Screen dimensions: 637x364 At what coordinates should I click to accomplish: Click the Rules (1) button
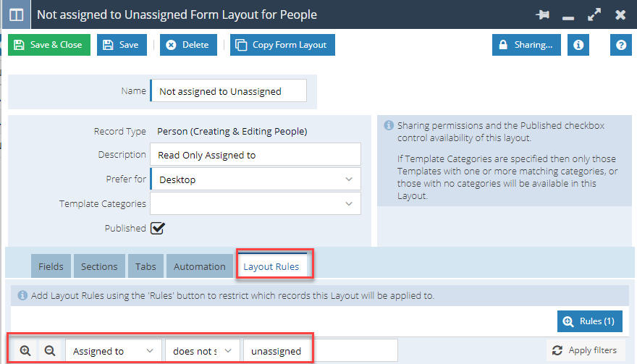tap(589, 321)
